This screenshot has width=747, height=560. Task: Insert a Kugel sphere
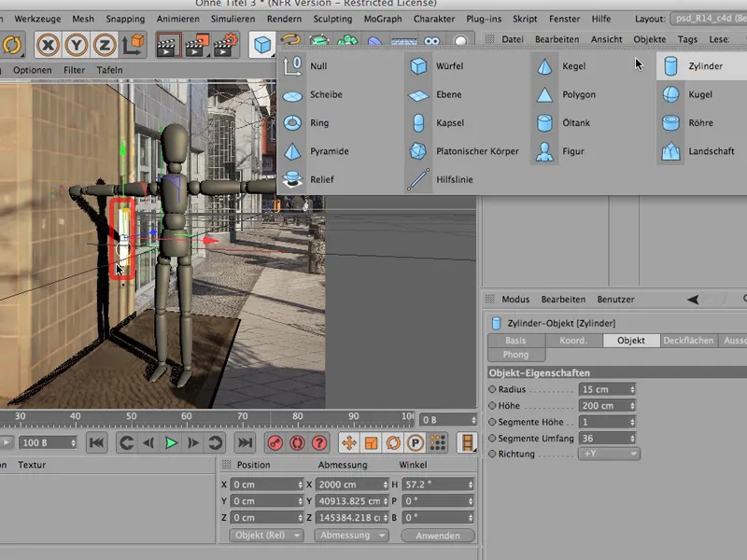(687, 94)
